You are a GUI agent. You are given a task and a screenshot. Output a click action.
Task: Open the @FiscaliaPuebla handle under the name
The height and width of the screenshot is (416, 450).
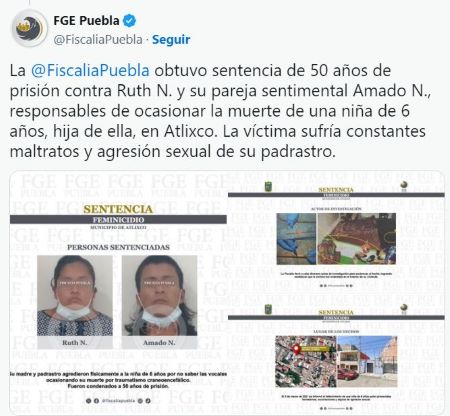point(98,40)
